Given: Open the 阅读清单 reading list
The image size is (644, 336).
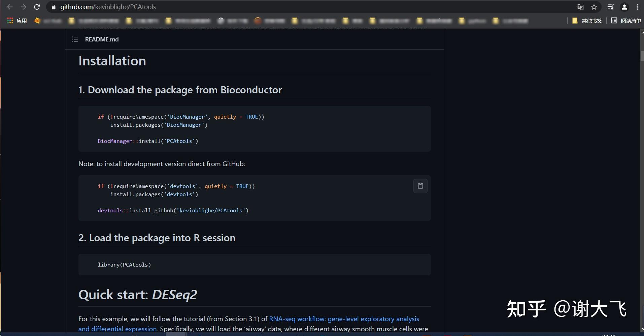Looking at the screenshot, I should pyautogui.click(x=626, y=21).
